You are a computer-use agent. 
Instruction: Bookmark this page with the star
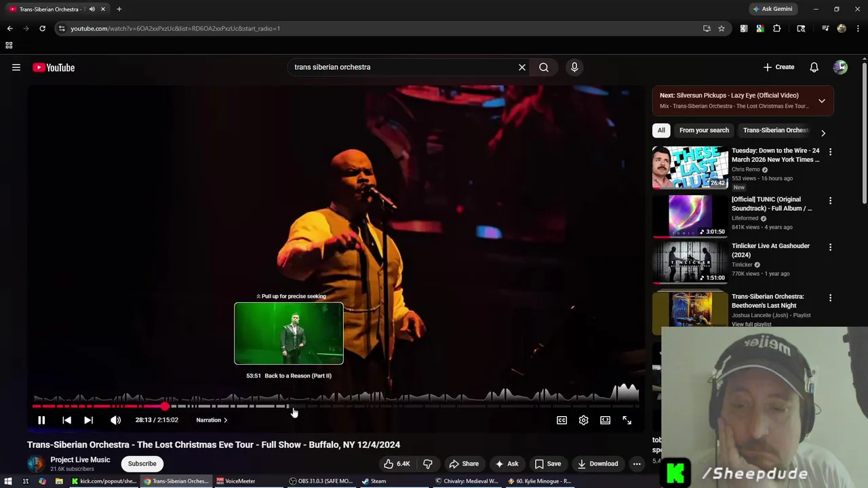[x=722, y=28]
